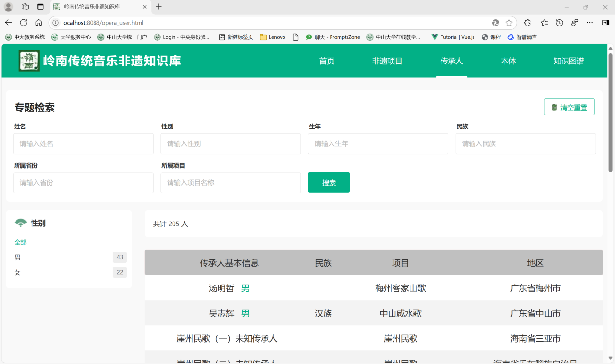Go to the browser home page icon
Viewport: 615px width, 364px height.
click(39, 23)
